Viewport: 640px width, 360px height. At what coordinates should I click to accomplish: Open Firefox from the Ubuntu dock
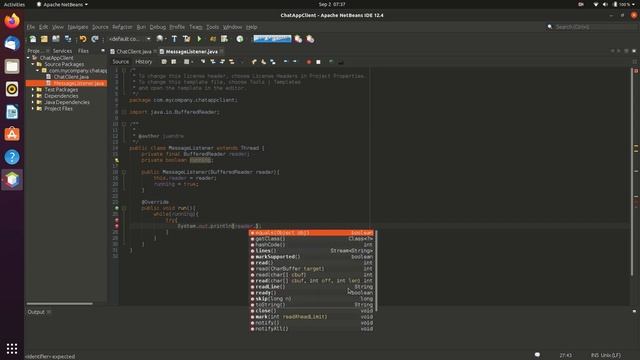[x=12, y=20]
